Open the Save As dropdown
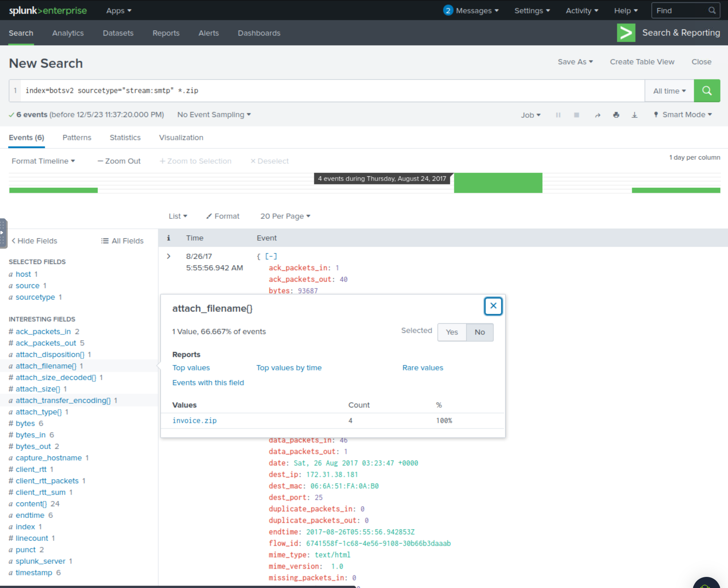728x588 pixels. click(575, 62)
